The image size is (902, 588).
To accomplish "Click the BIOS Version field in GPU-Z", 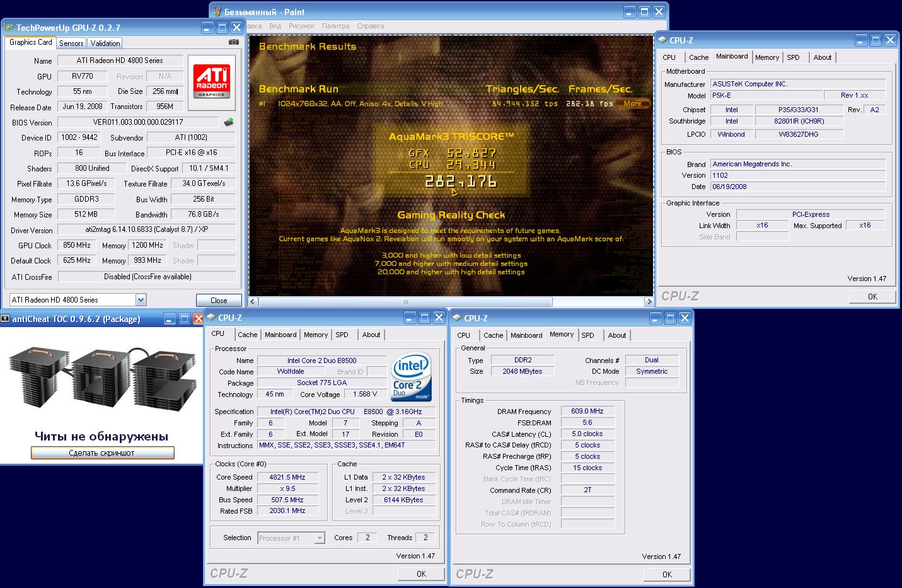I will coord(138,122).
